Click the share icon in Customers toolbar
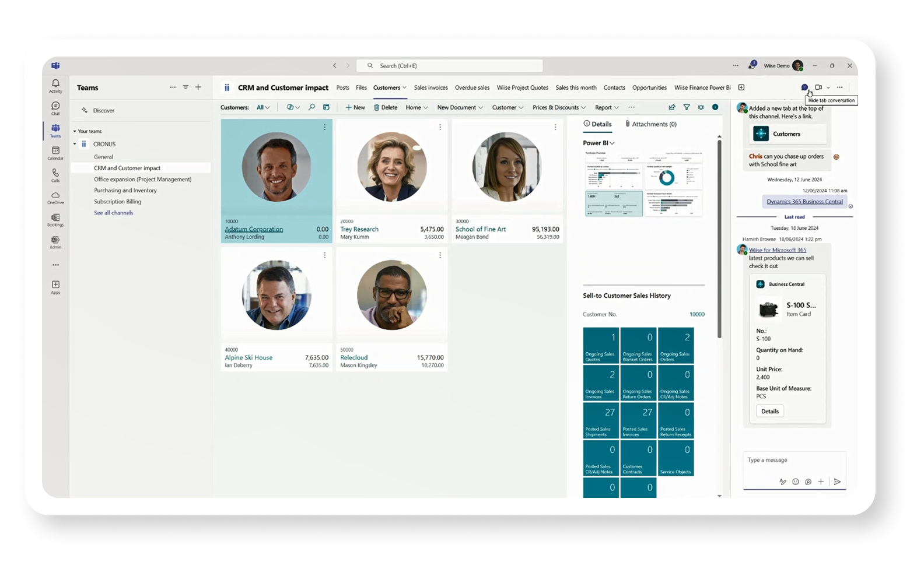Viewport: 924px width, 583px height. click(672, 107)
